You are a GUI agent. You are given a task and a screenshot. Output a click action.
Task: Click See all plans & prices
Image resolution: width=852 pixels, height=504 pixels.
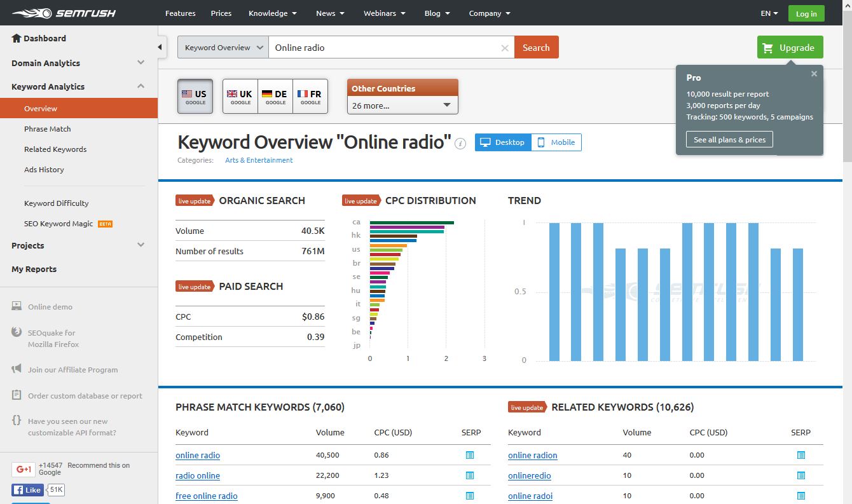[729, 140]
